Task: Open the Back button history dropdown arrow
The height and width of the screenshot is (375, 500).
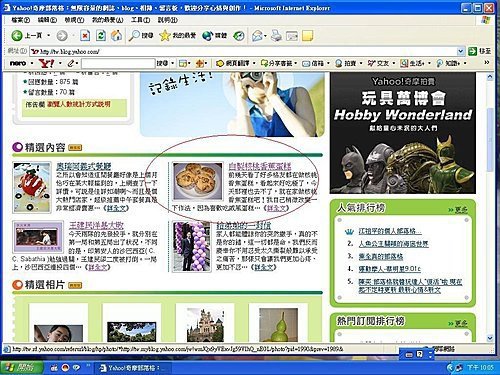Action: pyautogui.click(x=49, y=36)
